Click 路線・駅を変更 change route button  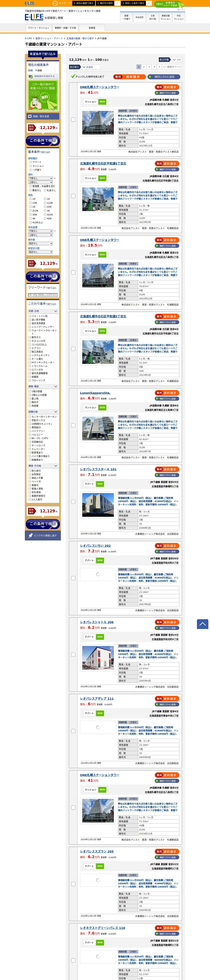43,116
